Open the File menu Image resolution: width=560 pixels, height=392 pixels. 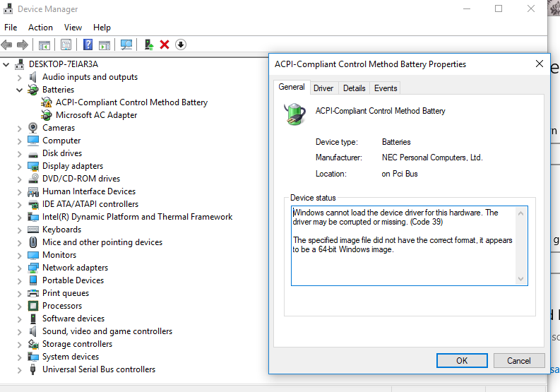pos(11,28)
